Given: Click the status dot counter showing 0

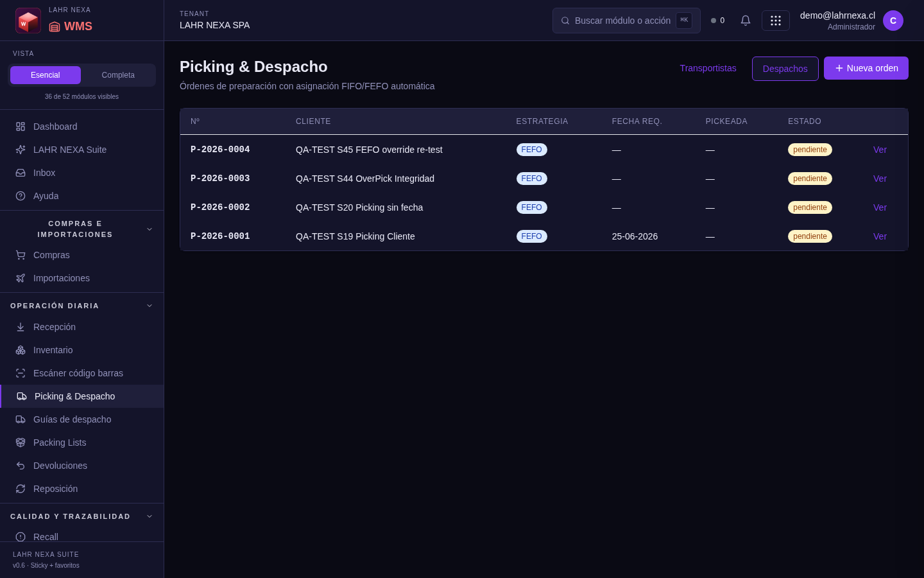Looking at the screenshot, I should 718,21.
